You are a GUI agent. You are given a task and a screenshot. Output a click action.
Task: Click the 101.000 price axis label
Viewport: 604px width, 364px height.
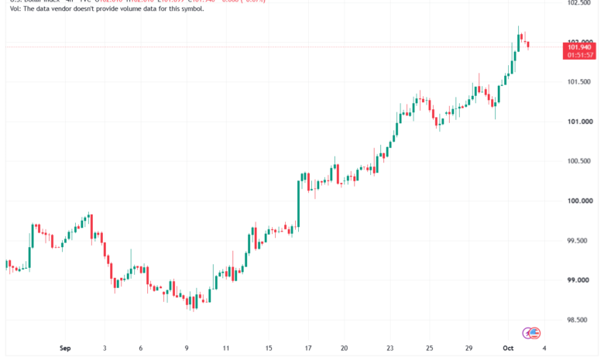coord(580,122)
